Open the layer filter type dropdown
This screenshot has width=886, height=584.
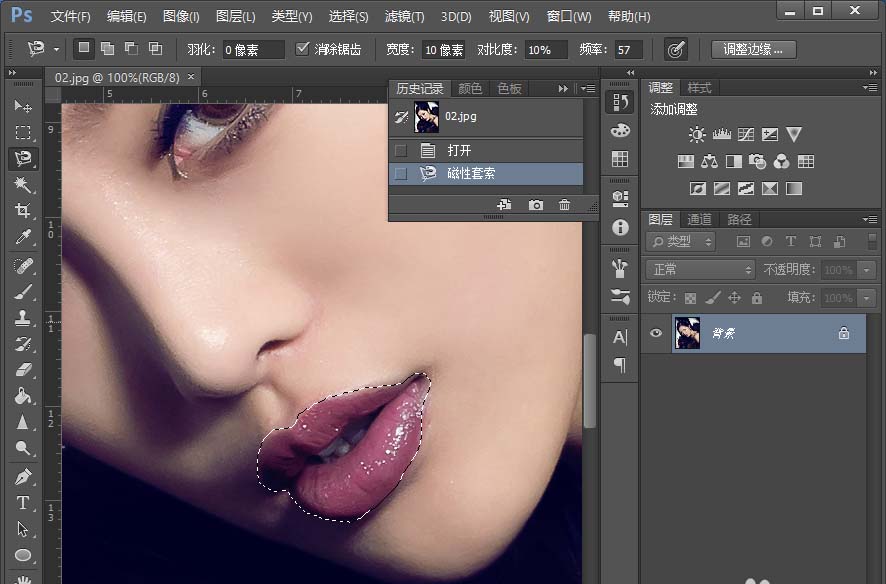point(681,242)
